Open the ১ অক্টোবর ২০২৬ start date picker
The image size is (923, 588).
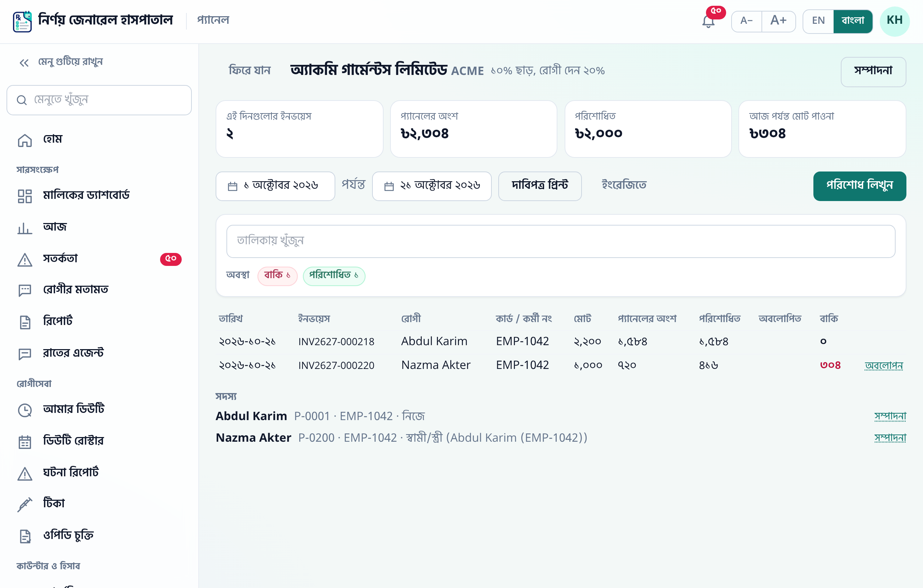(x=275, y=186)
